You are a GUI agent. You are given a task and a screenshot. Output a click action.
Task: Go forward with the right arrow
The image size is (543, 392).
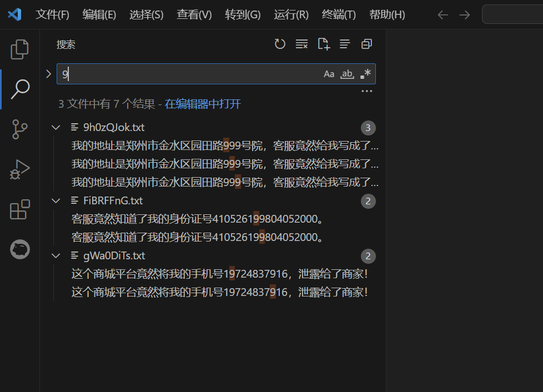coord(464,15)
